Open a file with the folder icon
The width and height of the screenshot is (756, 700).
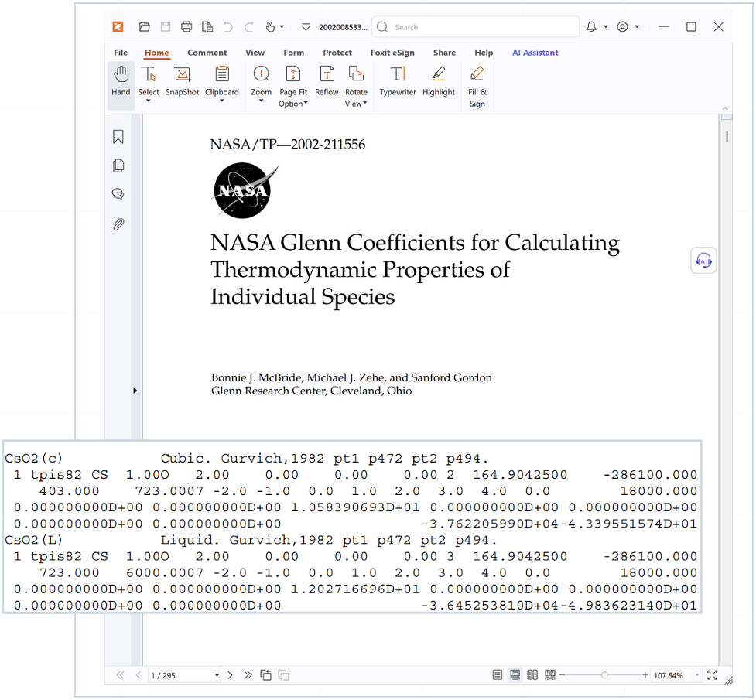(144, 27)
